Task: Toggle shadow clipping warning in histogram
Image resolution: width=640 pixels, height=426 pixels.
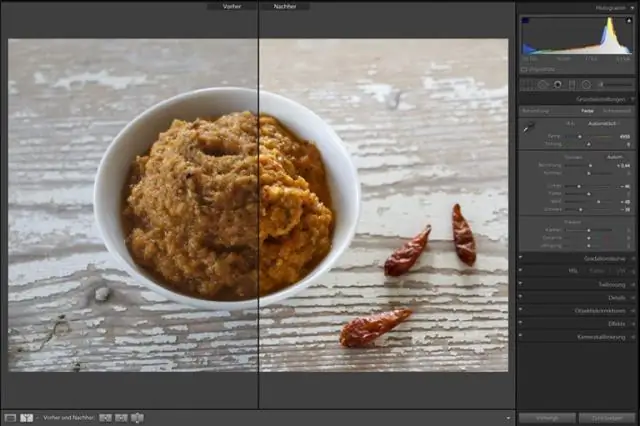Action: click(524, 20)
